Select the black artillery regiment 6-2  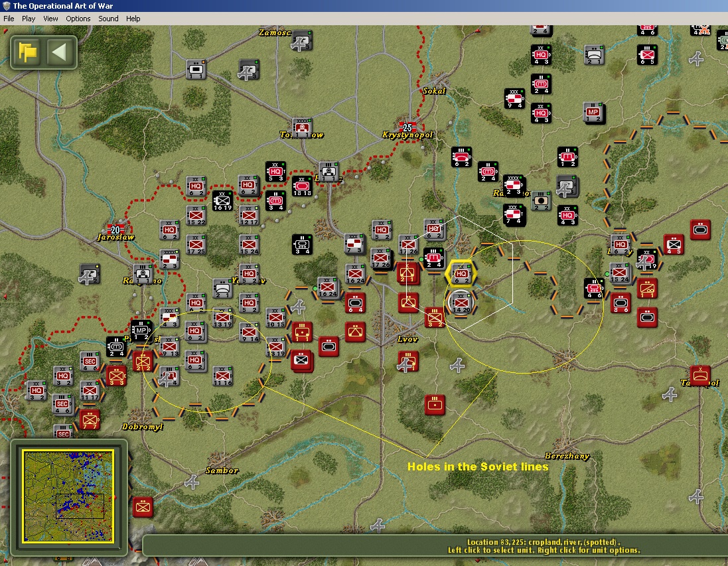461,157
